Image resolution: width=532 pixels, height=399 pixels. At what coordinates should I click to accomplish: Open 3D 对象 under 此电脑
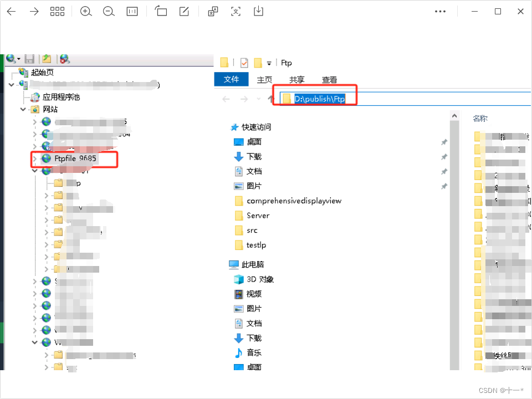coord(260,279)
